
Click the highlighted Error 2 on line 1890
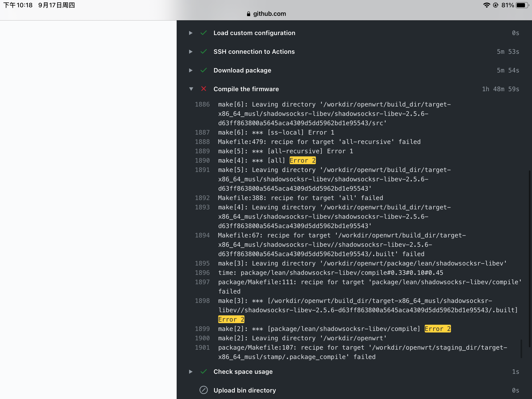point(302,161)
